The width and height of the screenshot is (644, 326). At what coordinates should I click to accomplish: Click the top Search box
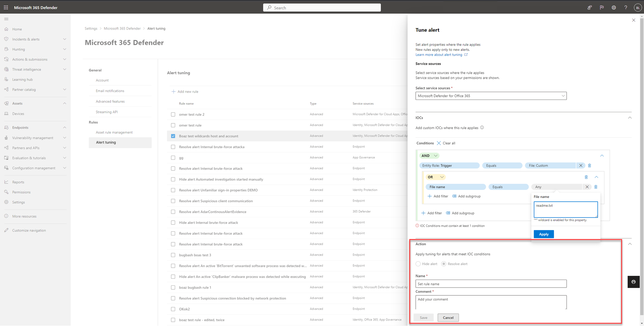tap(322, 8)
